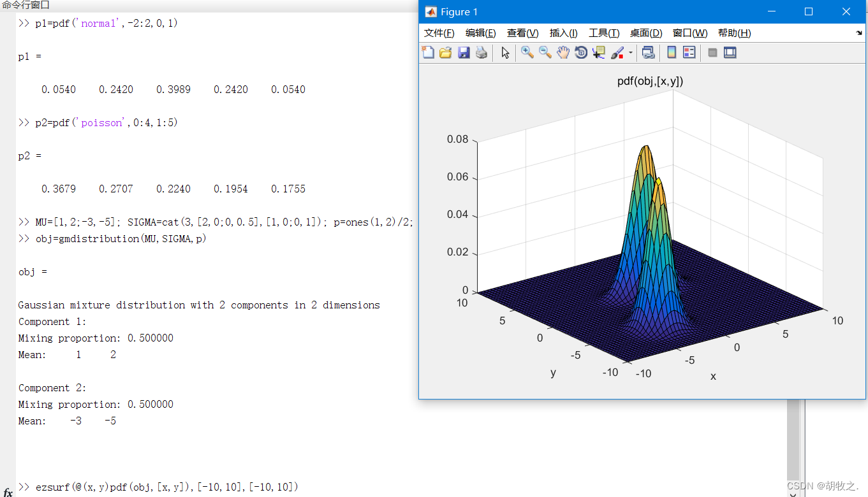
Task: Click the x axis label
Action: (x=713, y=377)
